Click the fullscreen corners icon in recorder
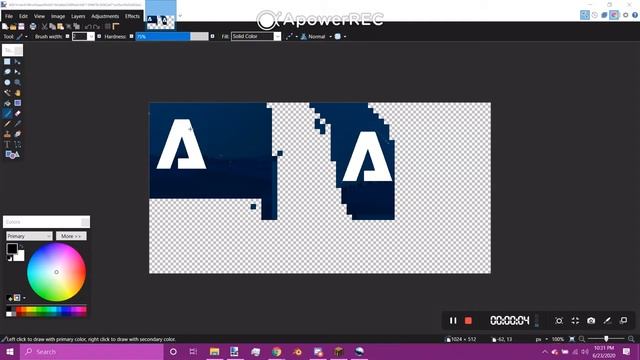 [575, 321]
